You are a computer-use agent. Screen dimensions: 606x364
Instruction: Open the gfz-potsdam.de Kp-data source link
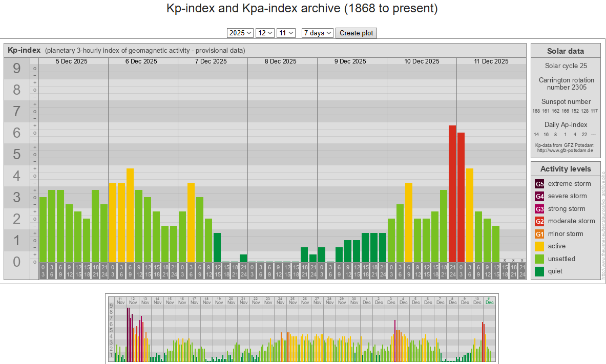565,151
